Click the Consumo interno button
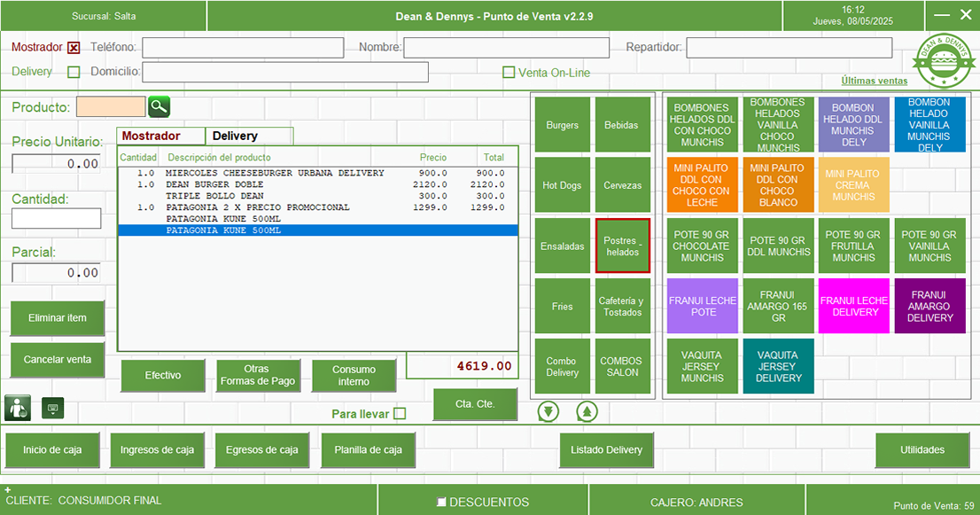Image resolution: width=980 pixels, height=515 pixels. [x=354, y=375]
